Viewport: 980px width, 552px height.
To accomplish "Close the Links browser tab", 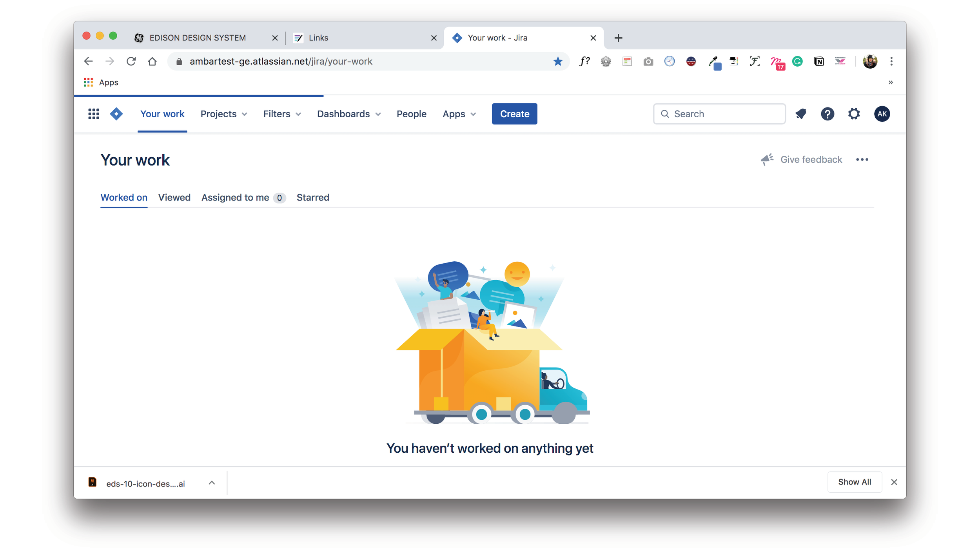I will (x=434, y=38).
